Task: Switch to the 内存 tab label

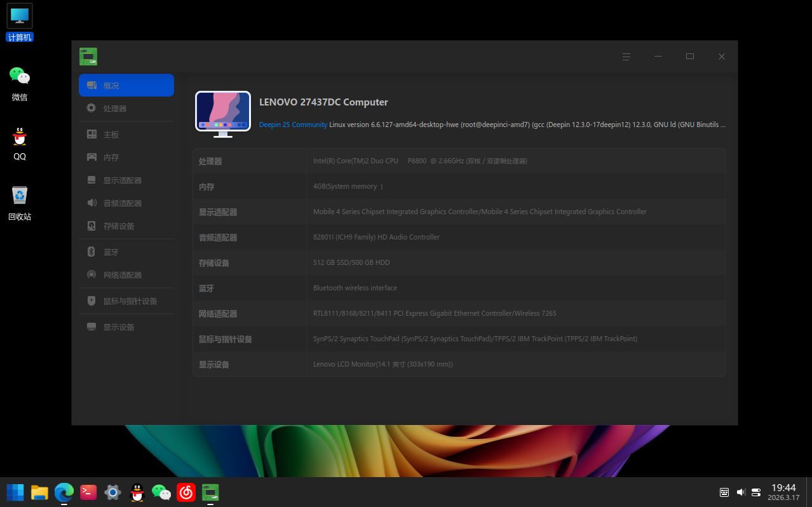Action: pos(111,158)
